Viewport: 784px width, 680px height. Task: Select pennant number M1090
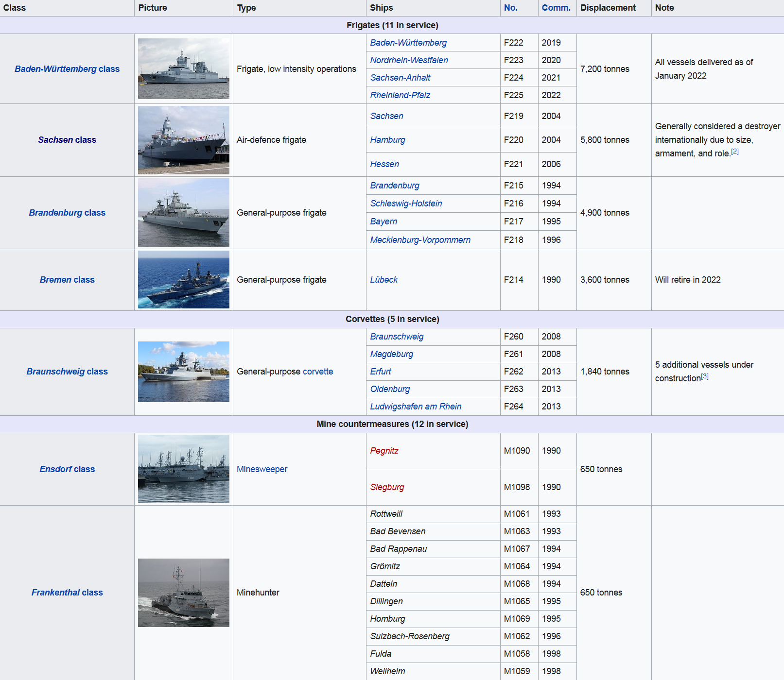pos(517,451)
